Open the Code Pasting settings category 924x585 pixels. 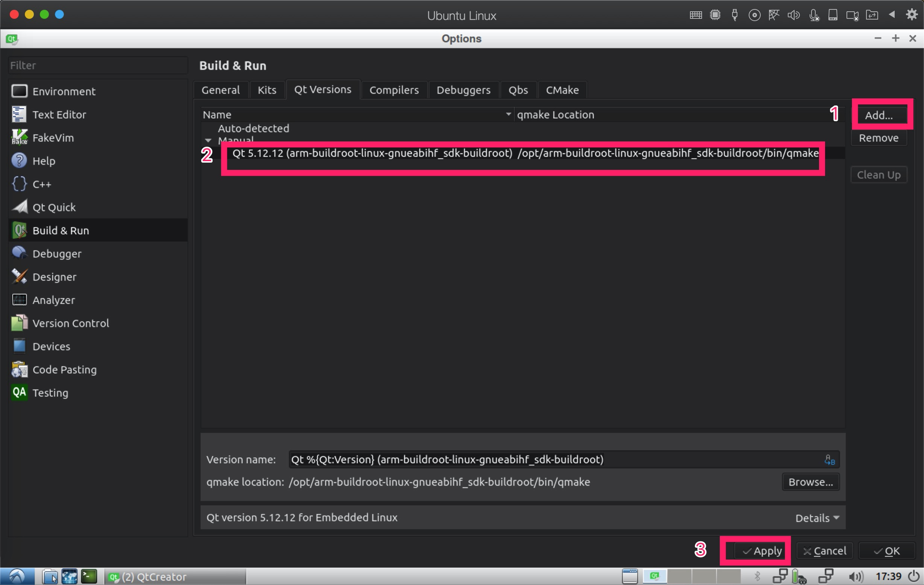[x=98, y=369]
